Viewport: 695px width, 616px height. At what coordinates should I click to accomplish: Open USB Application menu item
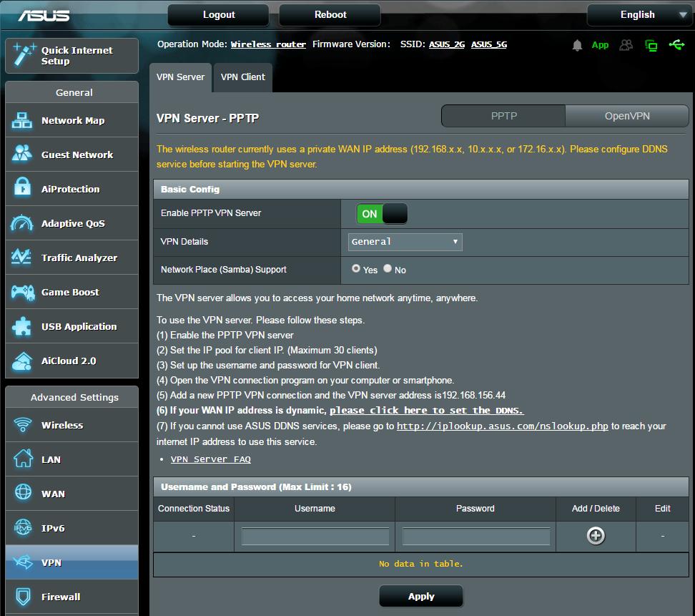tap(72, 326)
